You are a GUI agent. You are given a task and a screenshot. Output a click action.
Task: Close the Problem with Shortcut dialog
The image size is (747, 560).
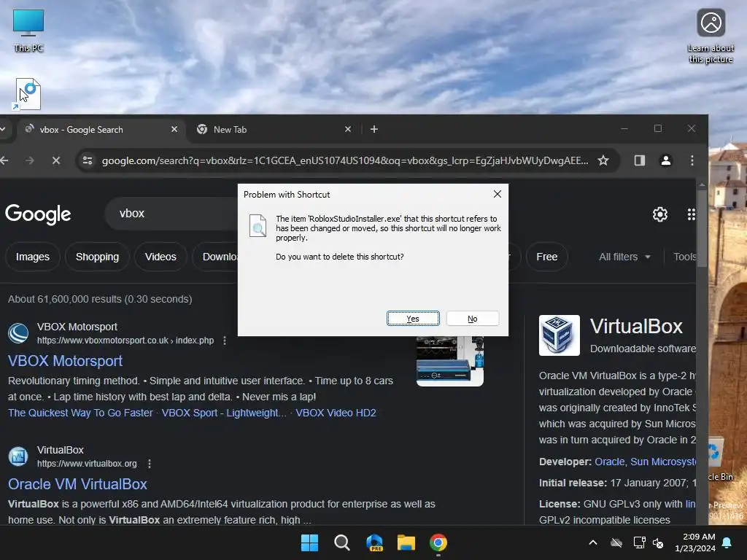point(498,194)
